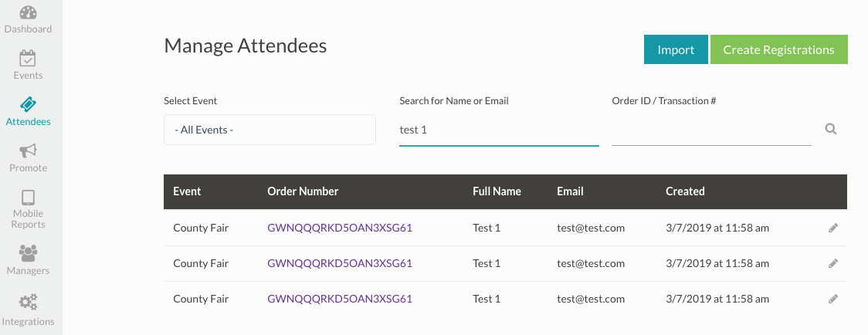
Task: Click the Created column header
Action: 685,191
